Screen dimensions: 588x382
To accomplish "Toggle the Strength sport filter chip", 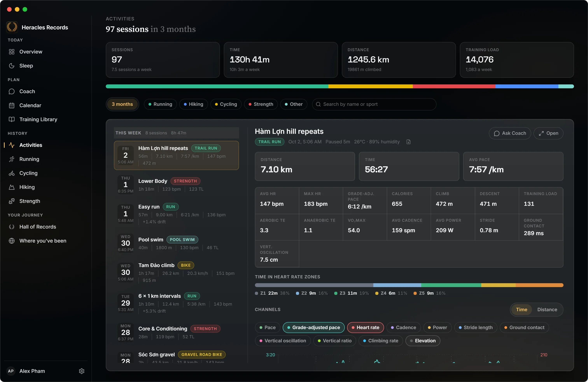I will pos(261,104).
